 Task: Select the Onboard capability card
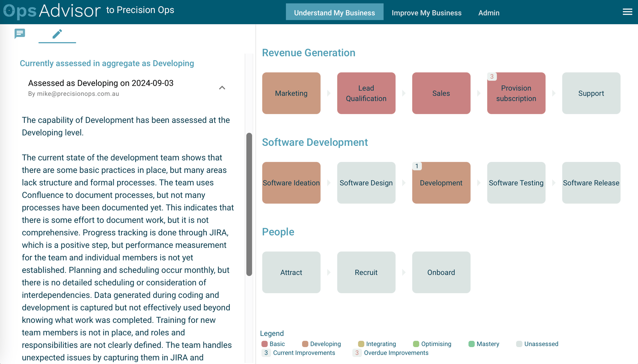click(x=441, y=272)
